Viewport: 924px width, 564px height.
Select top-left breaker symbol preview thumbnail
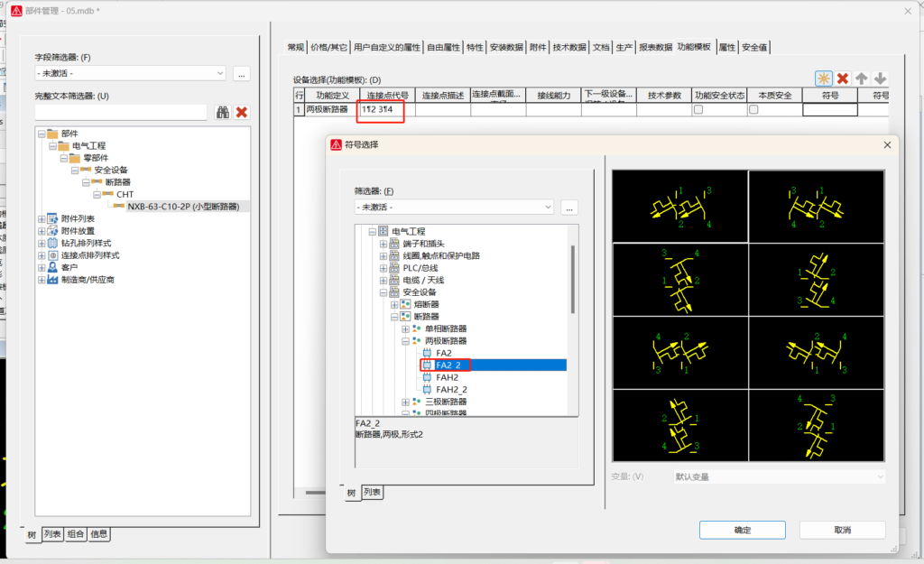pyautogui.click(x=679, y=207)
